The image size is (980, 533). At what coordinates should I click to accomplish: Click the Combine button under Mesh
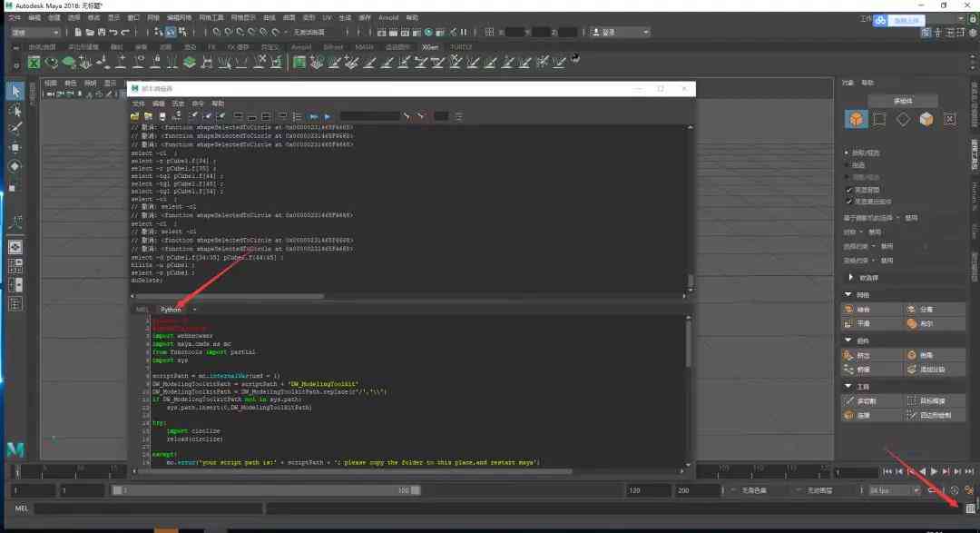click(x=872, y=309)
